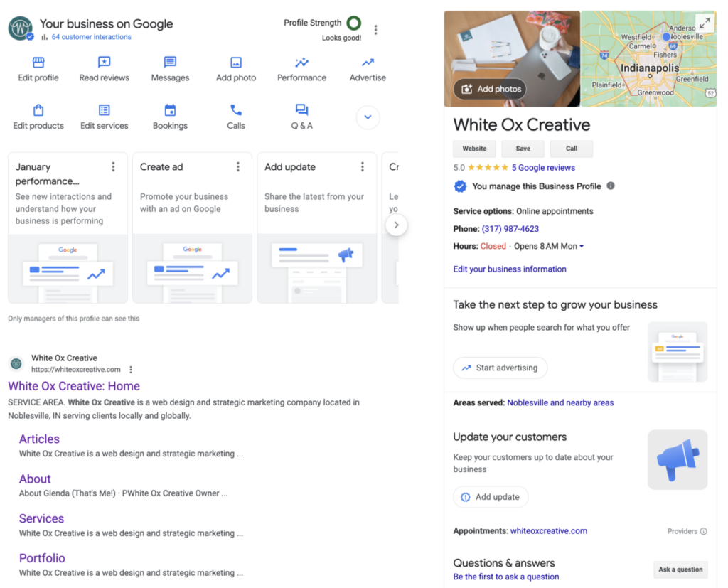Screen dimensions: 728x588
Task: Open three-dot menu beside Profile Strength
Action: tap(375, 30)
